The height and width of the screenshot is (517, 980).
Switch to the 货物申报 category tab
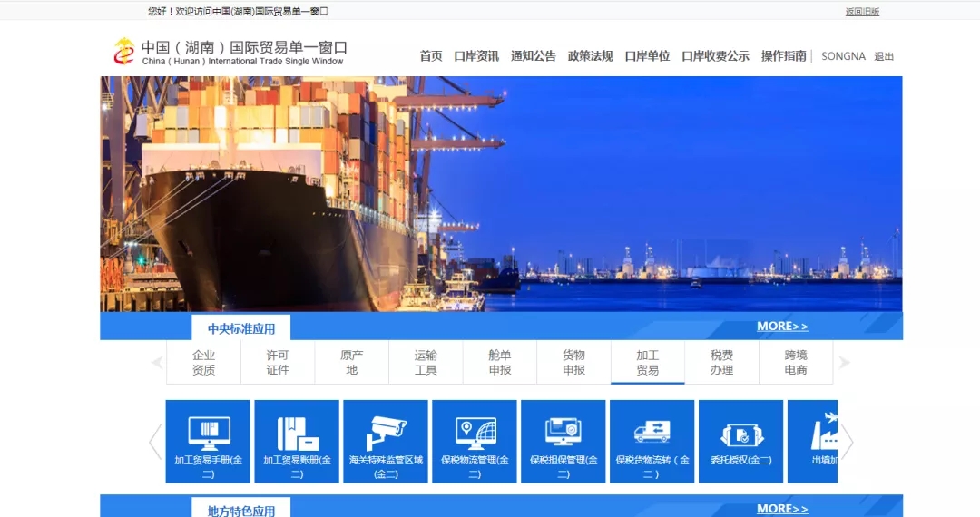click(x=573, y=363)
